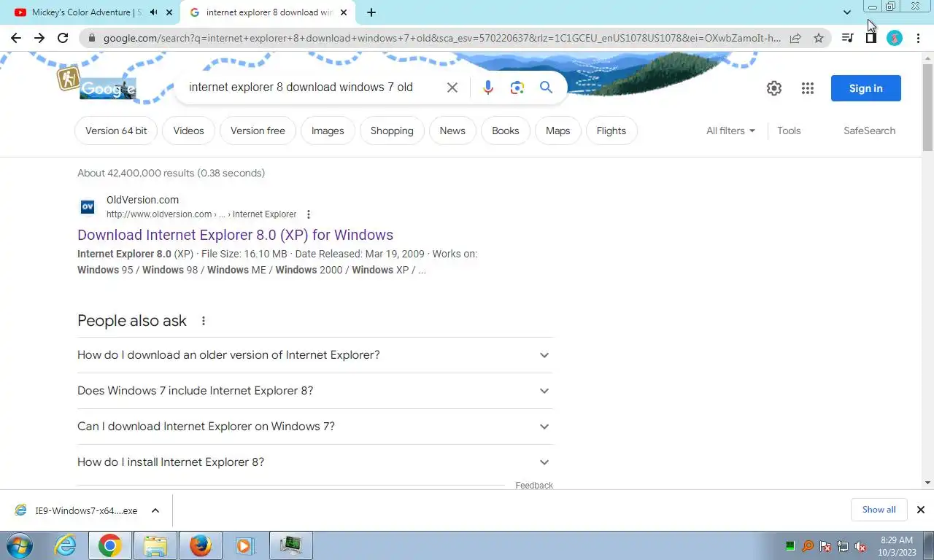Image resolution: width=934 pixels, height=560 pixels.
Task: Open the Google apps grid
Action: click(x=807, y=88)
